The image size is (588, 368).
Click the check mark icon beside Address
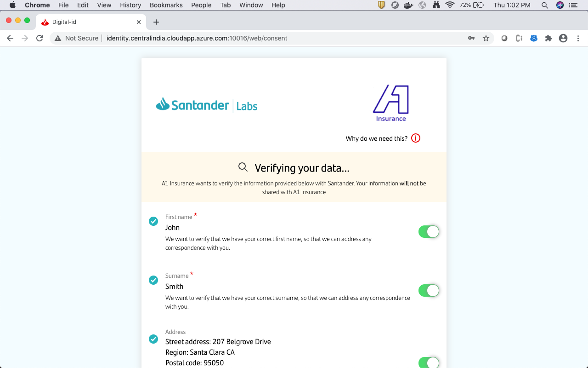coord(153,339)
